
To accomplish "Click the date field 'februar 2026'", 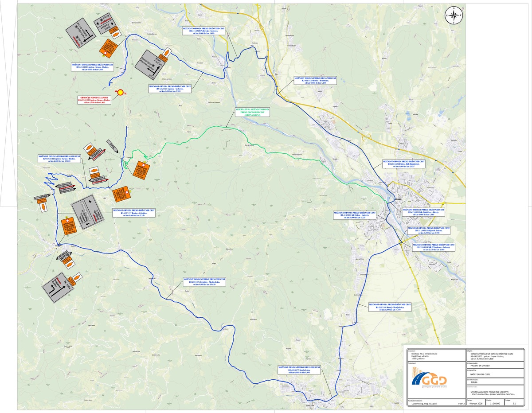I will pyautogui.click(x=475, y=404).
